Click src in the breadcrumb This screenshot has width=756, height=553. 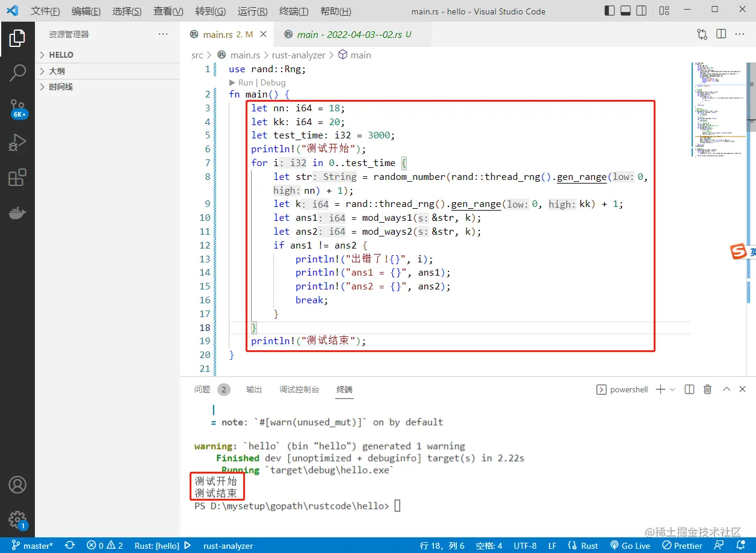click(197, 55)
